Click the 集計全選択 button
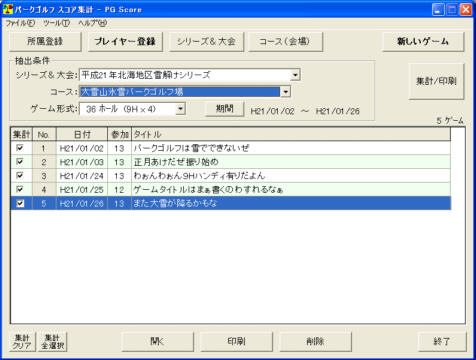The height and width of the screenshot is (360, 476). 53,342
